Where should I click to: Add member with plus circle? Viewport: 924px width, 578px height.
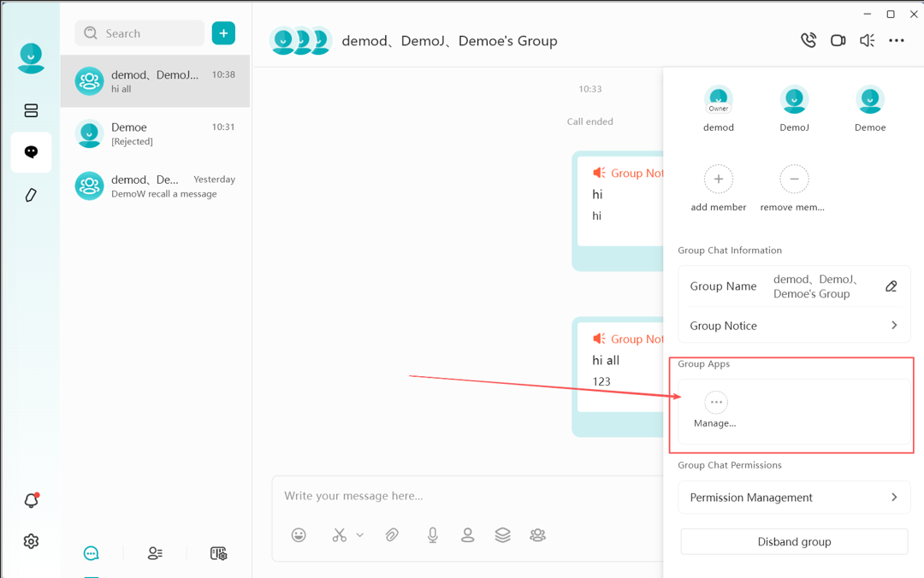click(x=719, y=179)
